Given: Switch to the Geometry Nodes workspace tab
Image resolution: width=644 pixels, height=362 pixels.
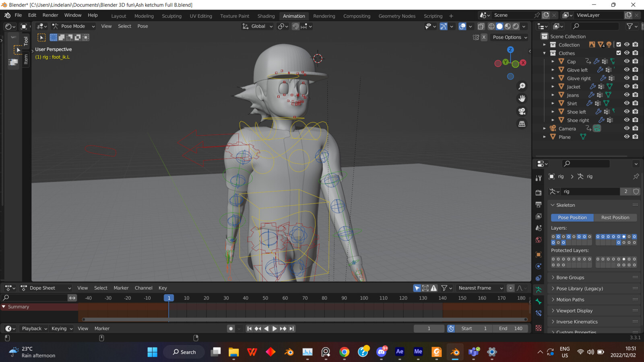Looking at the screenshot, I should coord(397,16).
